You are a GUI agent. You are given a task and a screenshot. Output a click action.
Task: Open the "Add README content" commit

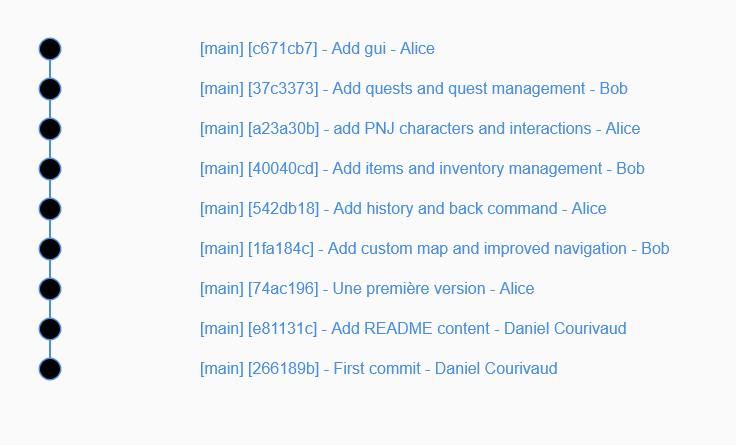coord(413,328)
